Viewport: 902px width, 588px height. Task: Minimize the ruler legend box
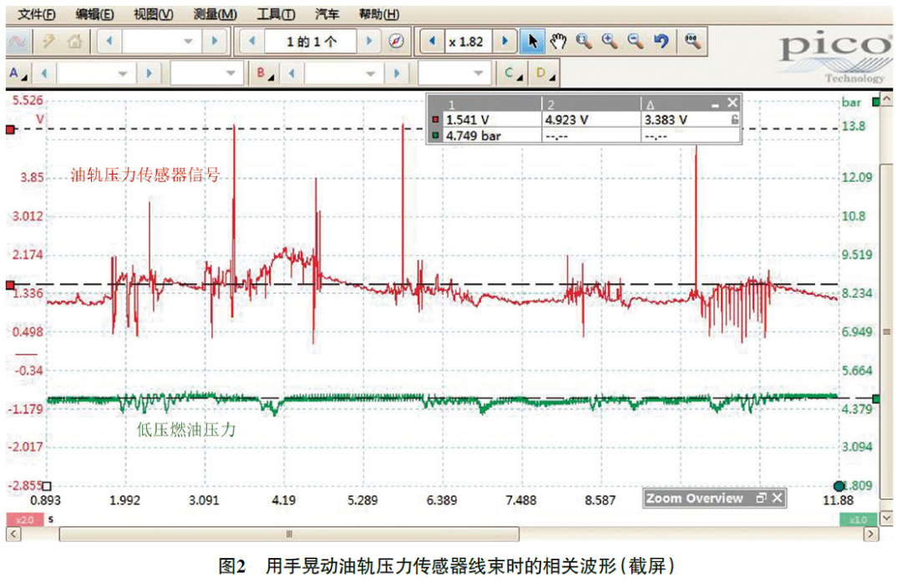click(715, 104)
